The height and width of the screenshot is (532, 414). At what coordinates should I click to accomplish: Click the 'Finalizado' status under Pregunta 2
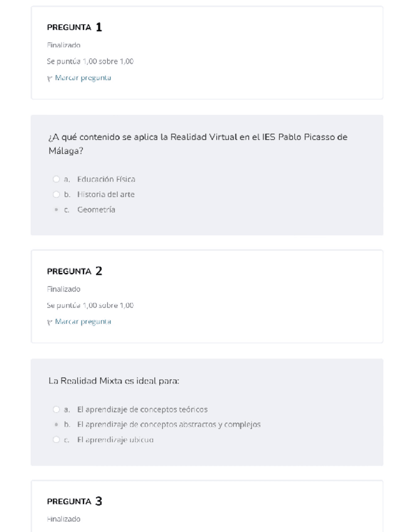point(63,289)
